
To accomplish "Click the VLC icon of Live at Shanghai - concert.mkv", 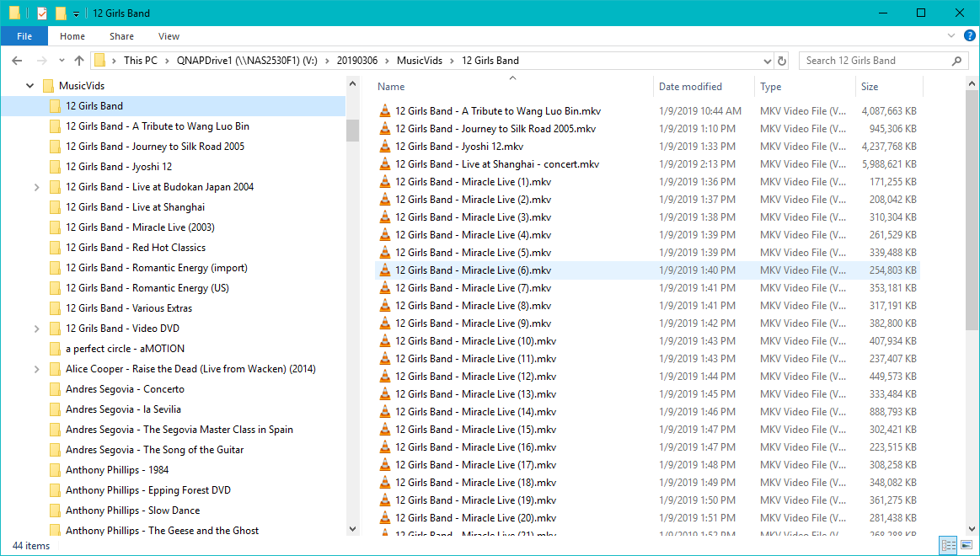I will (385, 164).
